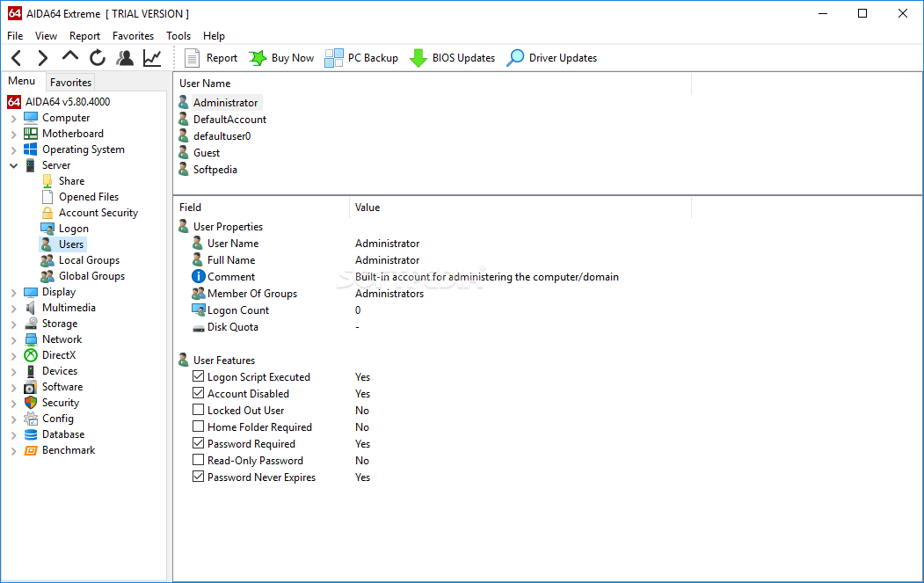This screenshot has height=583, width=924.
Task: Click the Driver Updates magnifier icon
Action: coord(515,58)
